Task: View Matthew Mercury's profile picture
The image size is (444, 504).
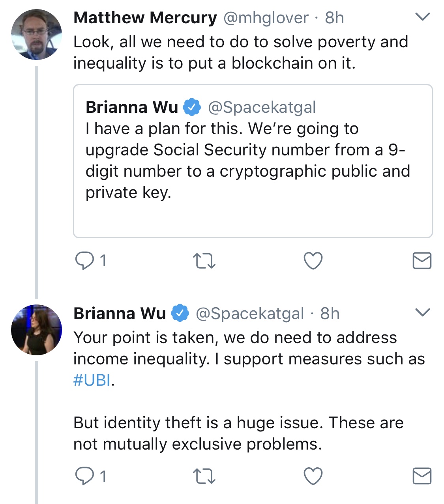Action: click(36, 34)
